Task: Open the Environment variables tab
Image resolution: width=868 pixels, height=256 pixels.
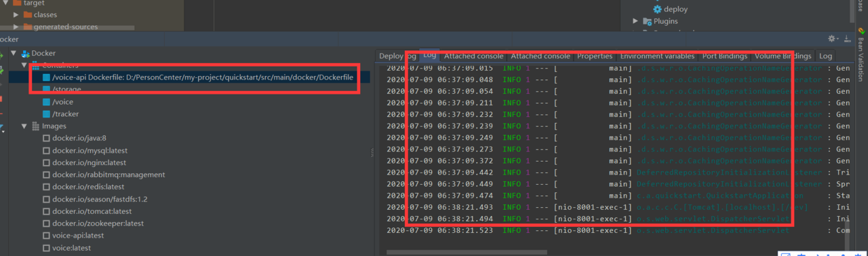Action: pyautogui.click(x=657, y=56)
